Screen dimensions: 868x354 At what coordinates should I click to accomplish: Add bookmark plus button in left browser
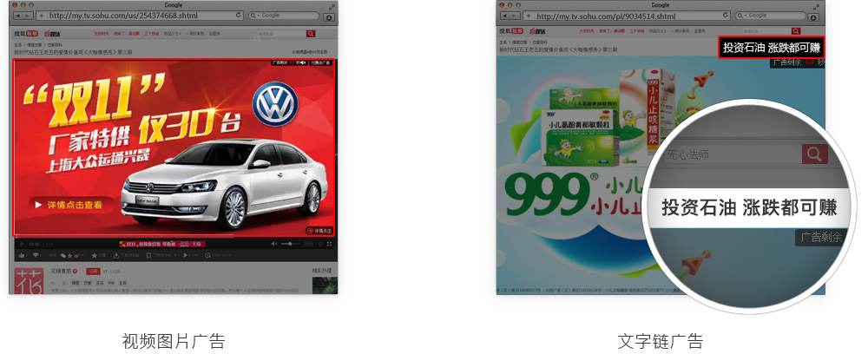[42, 16]
